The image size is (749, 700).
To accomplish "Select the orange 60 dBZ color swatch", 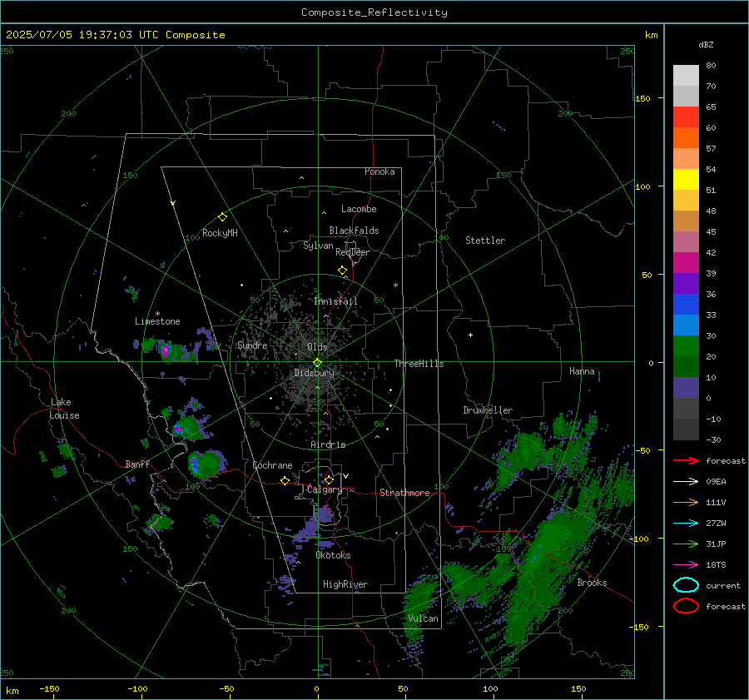I will coord(686,137).
